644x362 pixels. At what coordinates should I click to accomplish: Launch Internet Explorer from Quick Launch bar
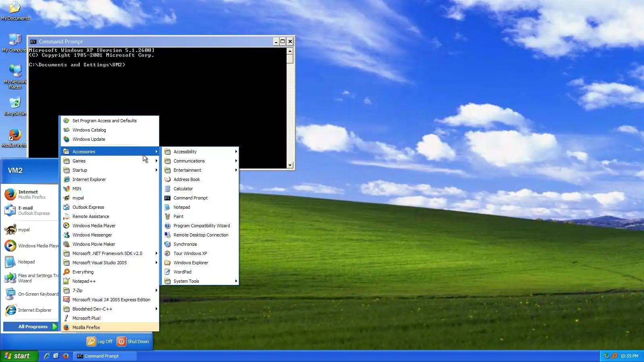pyautogui.click(x=47, y=356)
